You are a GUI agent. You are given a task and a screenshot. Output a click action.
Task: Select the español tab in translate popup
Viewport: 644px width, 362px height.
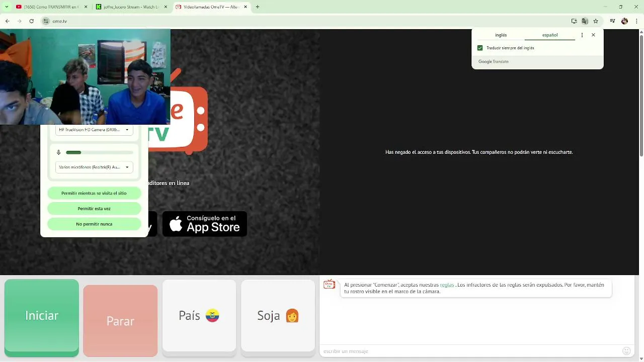point(550,35)
